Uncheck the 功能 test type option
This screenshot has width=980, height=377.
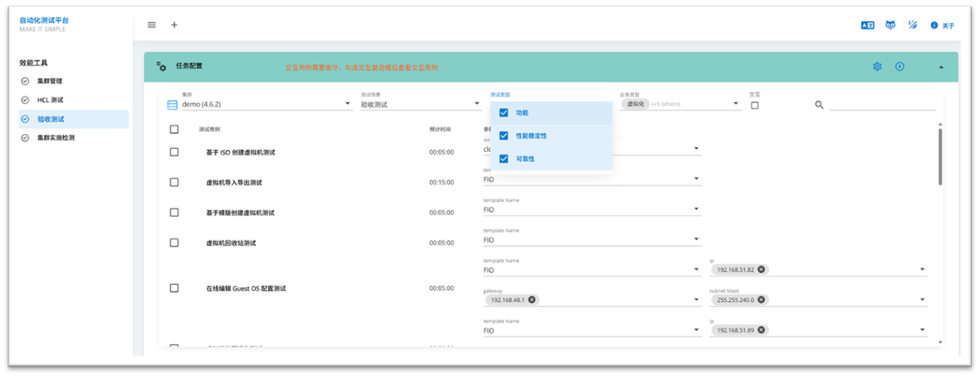504,113
